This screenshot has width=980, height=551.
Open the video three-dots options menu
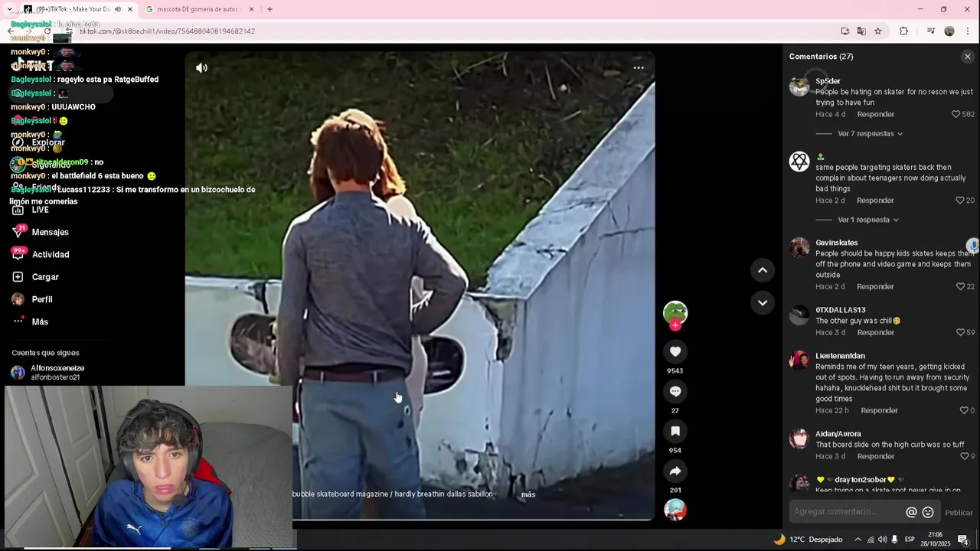pyautogui.click(x=639, y=68)
